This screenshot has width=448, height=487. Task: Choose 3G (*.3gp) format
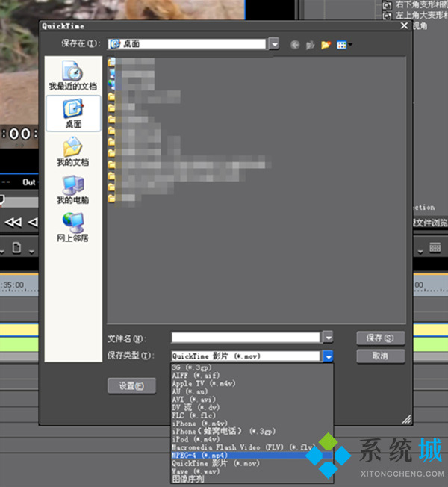coord(252,367)
